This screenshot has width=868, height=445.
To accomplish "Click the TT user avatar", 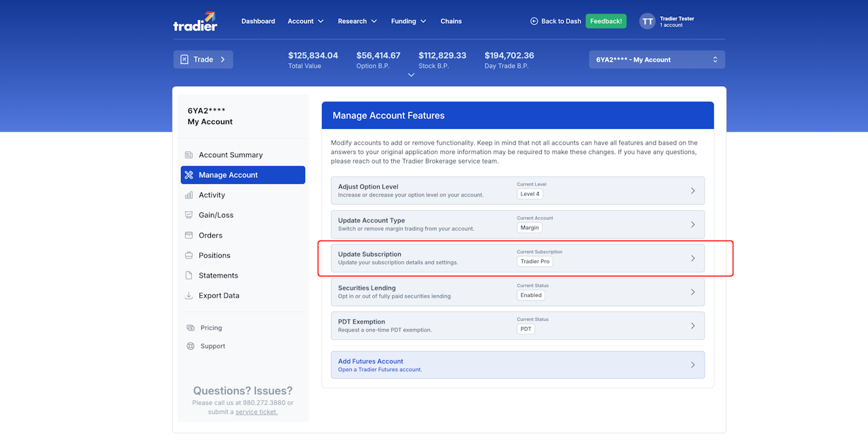I will [x=647, y=22].
